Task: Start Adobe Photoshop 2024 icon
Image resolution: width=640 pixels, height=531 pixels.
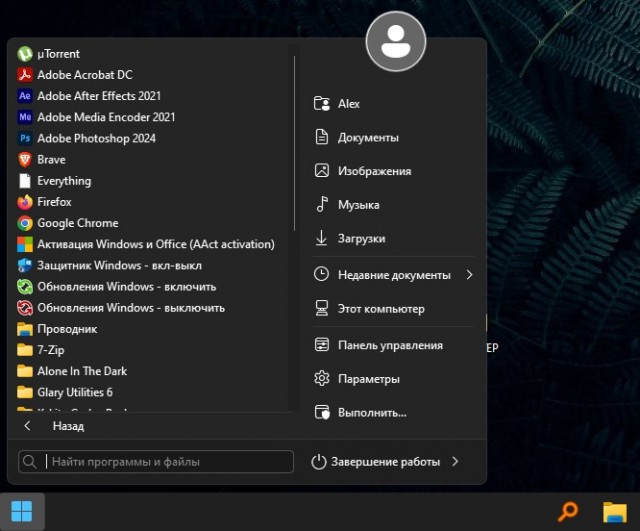Action: pyautogui.click(x=24, y=138)
